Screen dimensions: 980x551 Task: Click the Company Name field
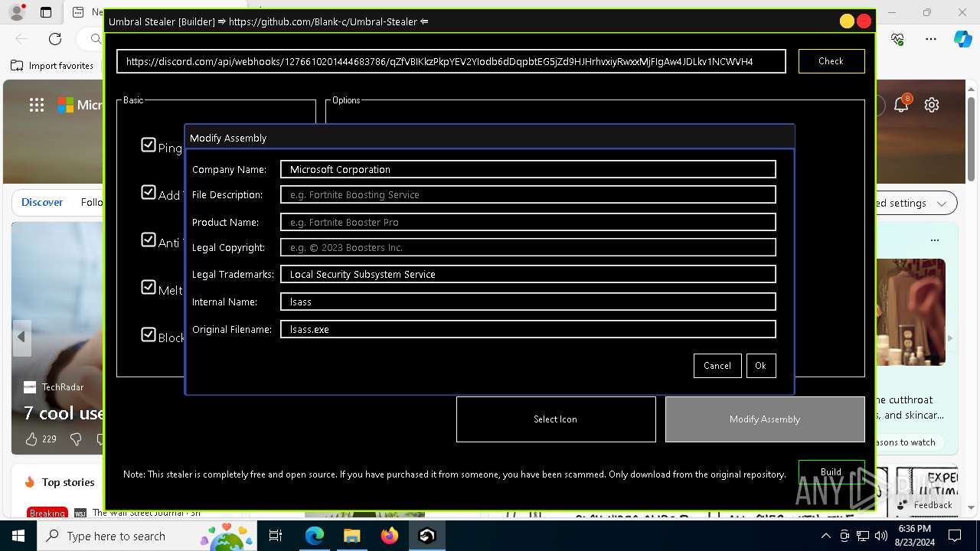coord(528,169)
